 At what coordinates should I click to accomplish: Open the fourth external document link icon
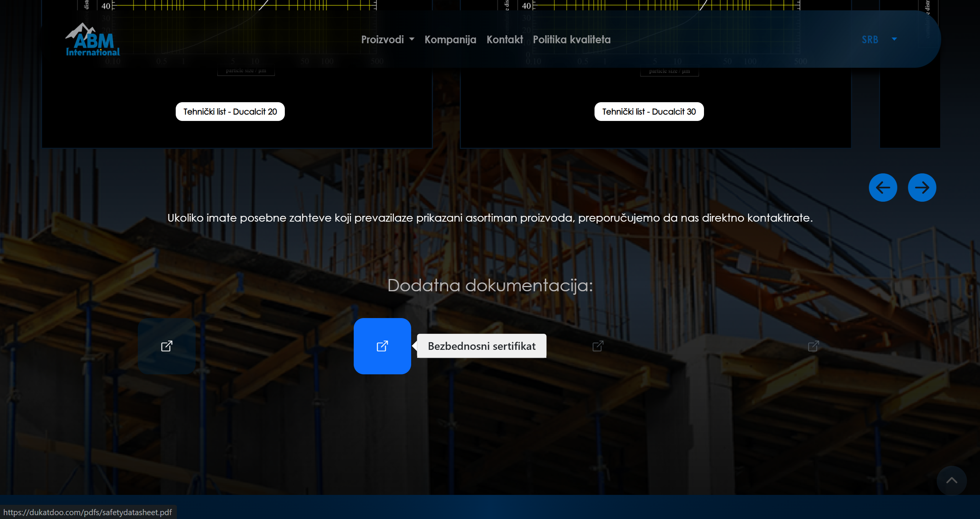click(813, 346)
